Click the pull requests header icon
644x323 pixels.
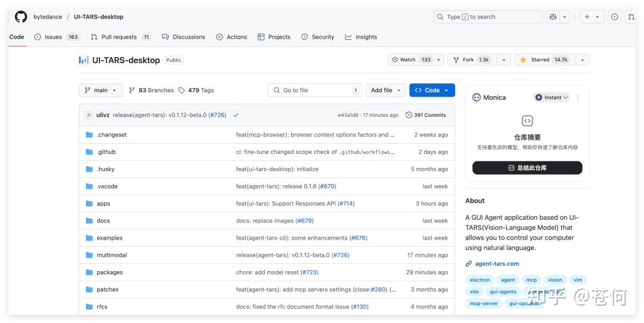631,17
